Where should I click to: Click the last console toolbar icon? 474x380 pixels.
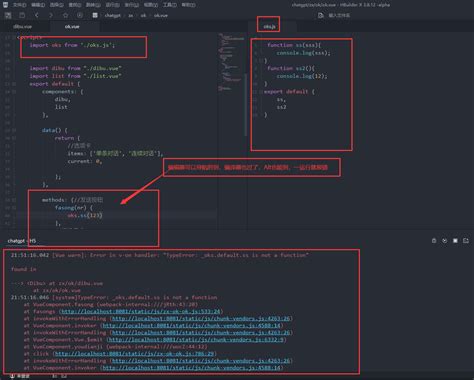click(x=466, y=241)
